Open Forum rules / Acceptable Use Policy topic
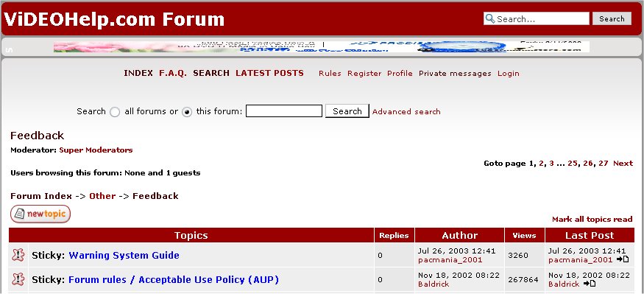Image resolution: width=644 pixels, height=294 pixels. (173, 280)
